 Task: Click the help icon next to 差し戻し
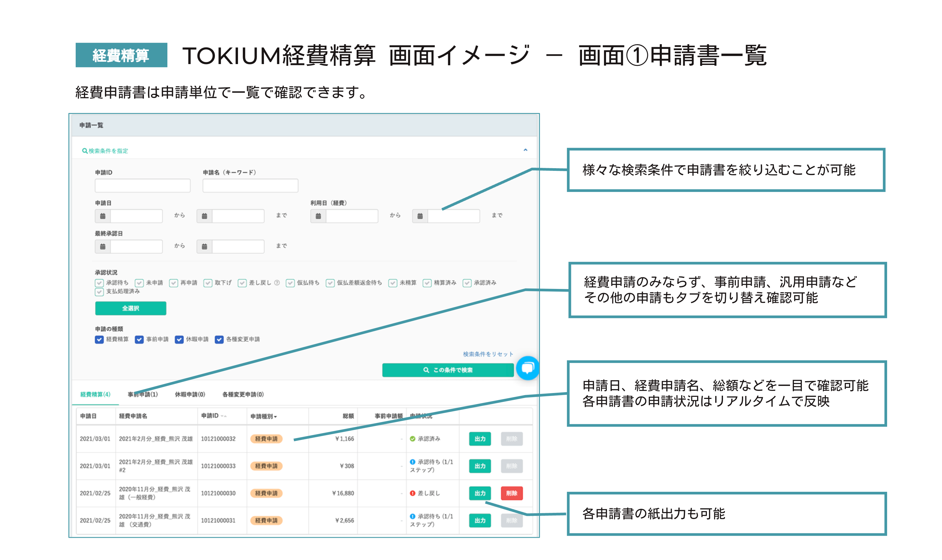277,283
